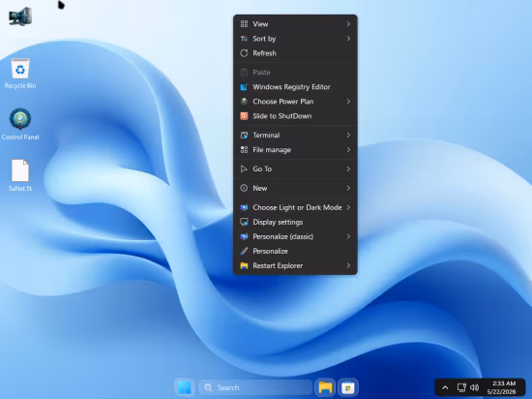
Task: Expand the Go To submenu arrow
Action: click(x=348, y=169)
